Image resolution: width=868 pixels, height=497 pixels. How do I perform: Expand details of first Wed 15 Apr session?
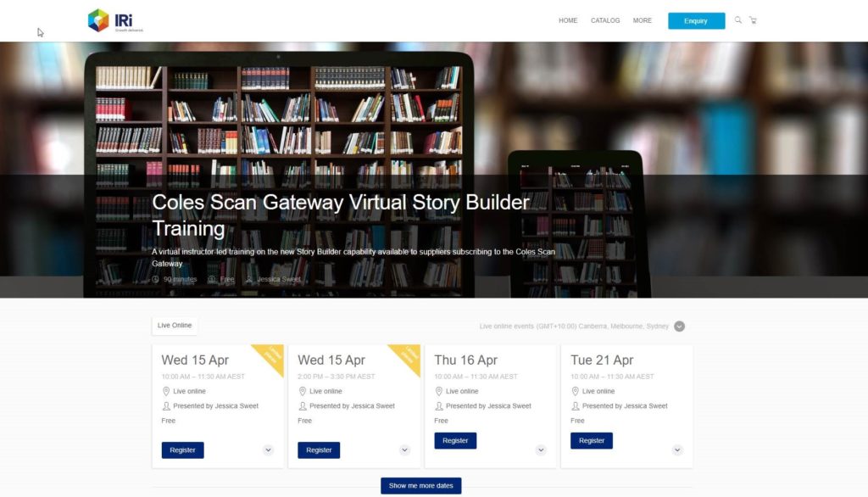click(x=268, y=450)
